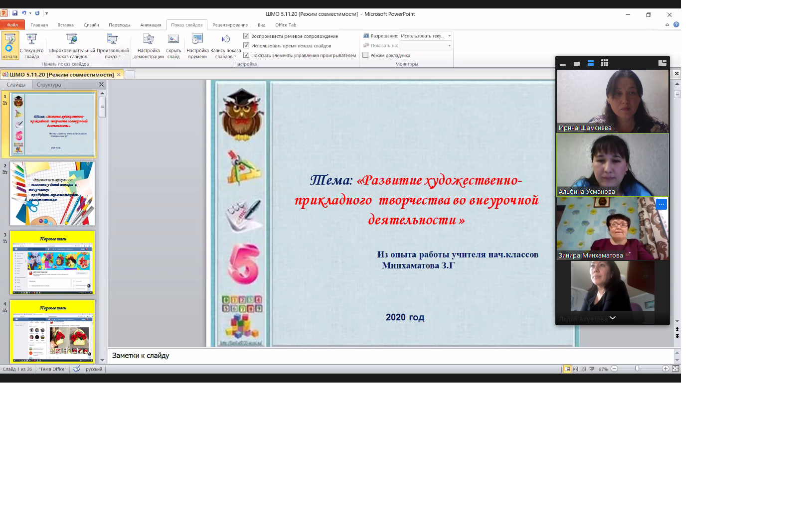Enable Presenter View checkbox
This screenshot has width=812, height=528.
tap(365, 55)
